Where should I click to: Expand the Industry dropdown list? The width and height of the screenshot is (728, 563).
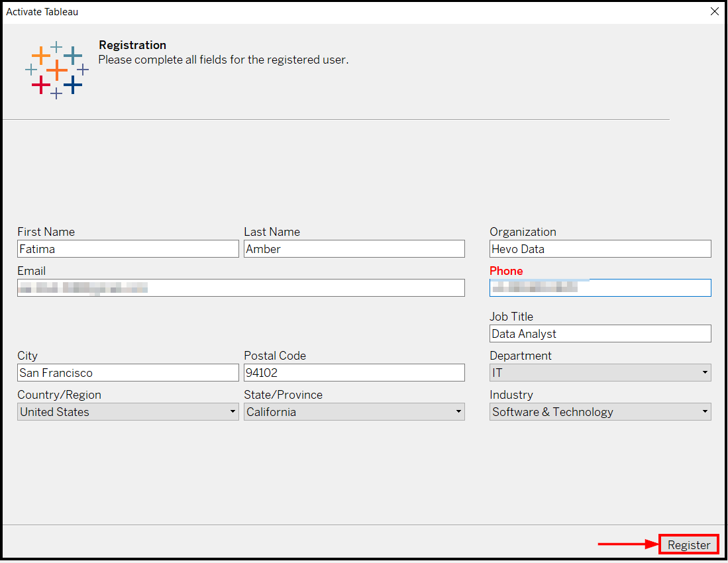tap(599, 412)
